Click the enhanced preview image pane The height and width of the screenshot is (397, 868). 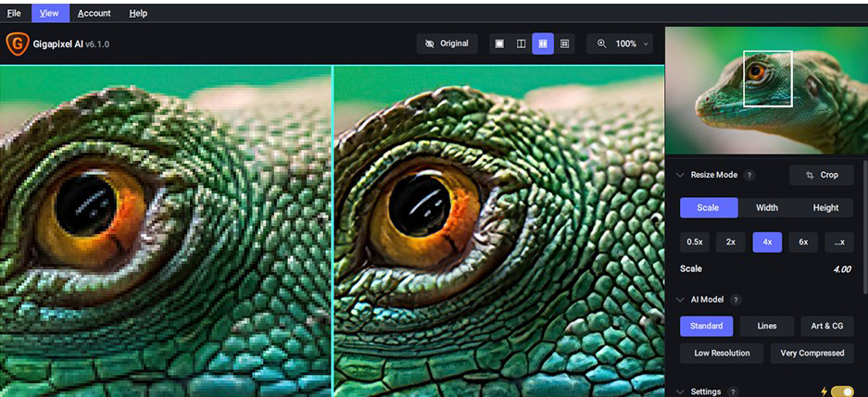pyautogui.click(x=498, y=230)
